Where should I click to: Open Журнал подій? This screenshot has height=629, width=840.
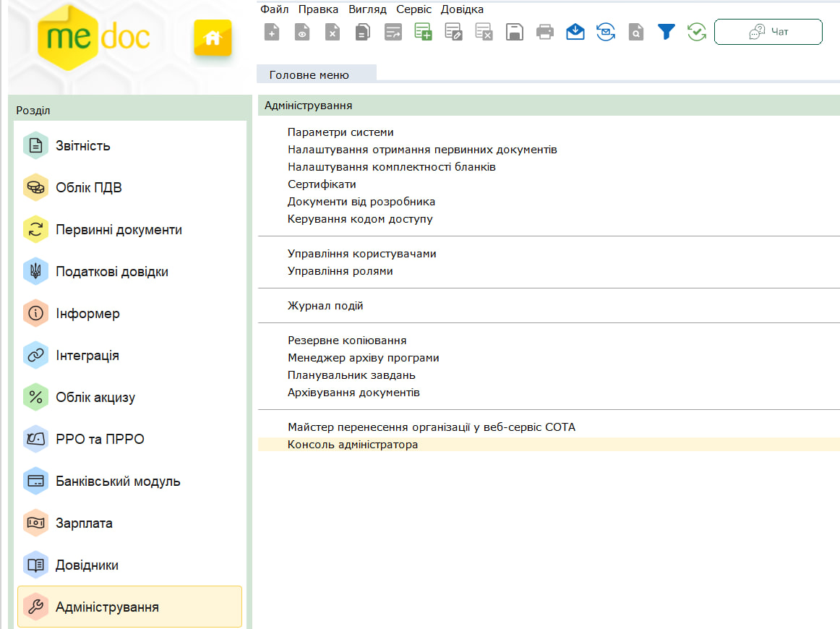pyautogui.click(x=325, y=306)
